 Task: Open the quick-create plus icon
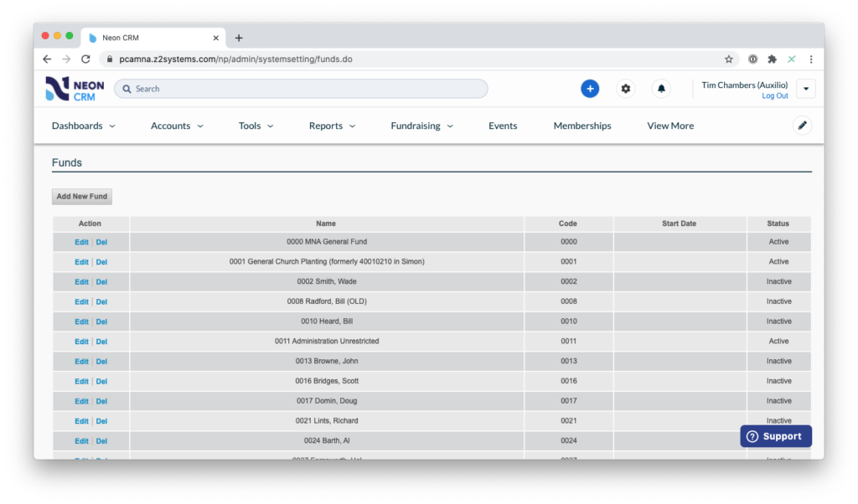tap(590, 88)
